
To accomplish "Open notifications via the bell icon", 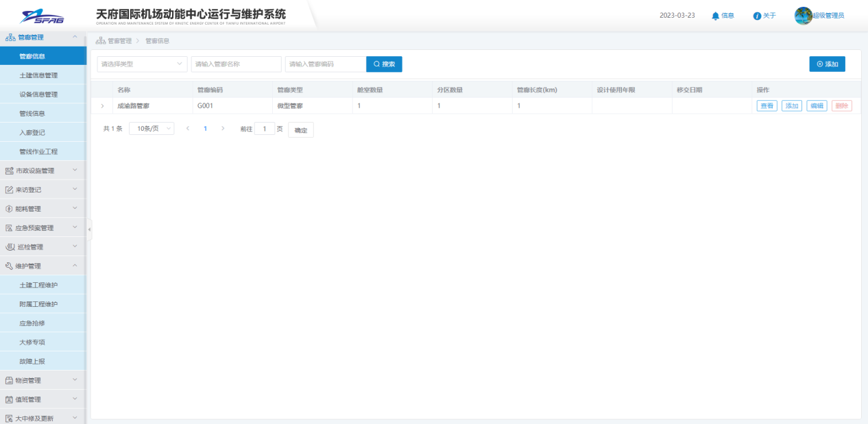I will click(716, 16).
